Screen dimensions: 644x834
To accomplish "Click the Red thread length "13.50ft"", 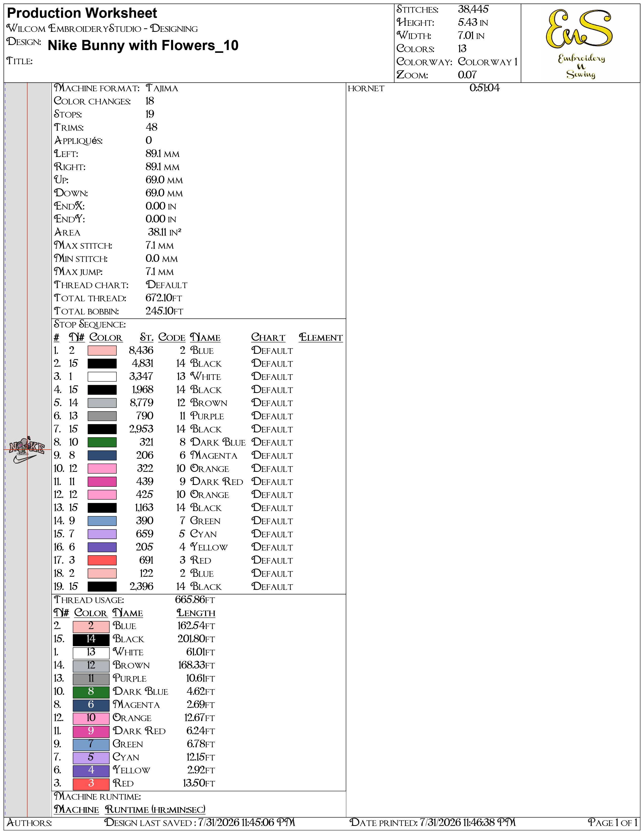I will click(199, 784).
